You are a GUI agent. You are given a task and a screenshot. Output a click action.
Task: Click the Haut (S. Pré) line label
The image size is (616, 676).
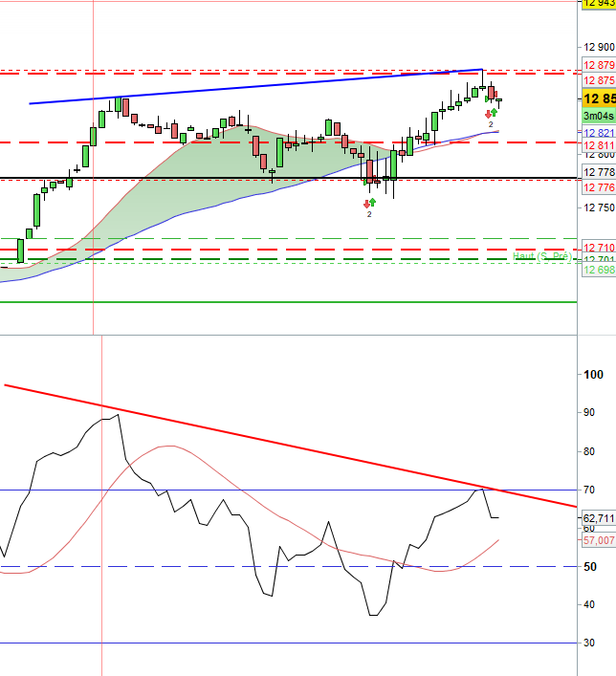541,256
